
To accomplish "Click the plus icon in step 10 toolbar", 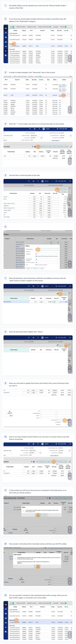I will pyautogui.click(x=37, y=462).
